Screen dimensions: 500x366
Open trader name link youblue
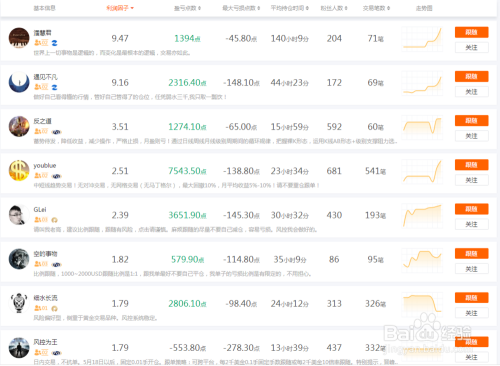click(x=45, y=165)
